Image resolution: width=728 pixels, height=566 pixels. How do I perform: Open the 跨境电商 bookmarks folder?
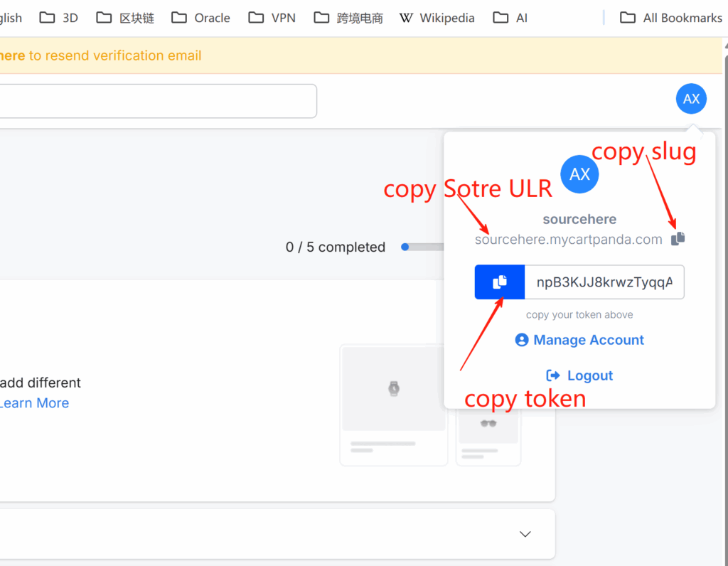[348, 18]
